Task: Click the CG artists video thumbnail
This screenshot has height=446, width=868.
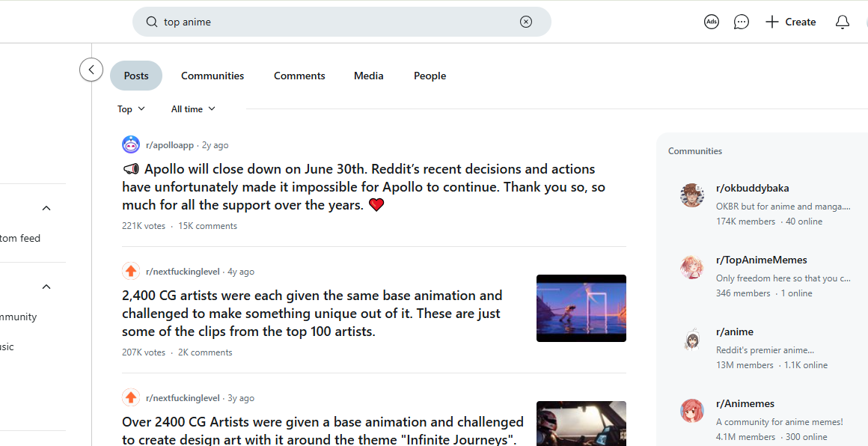Action: (x=581, y=308)
